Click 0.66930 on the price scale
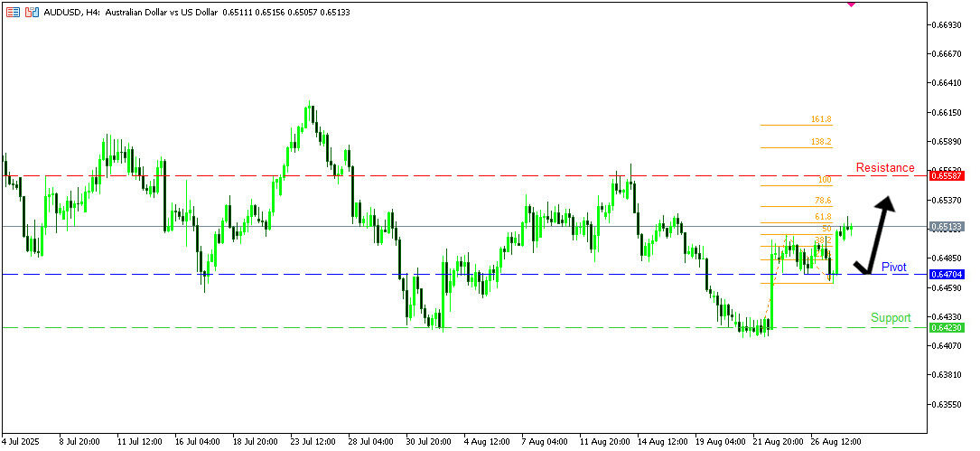The height and width of the screenshot is (451, 980). click(x=947, y=24)
